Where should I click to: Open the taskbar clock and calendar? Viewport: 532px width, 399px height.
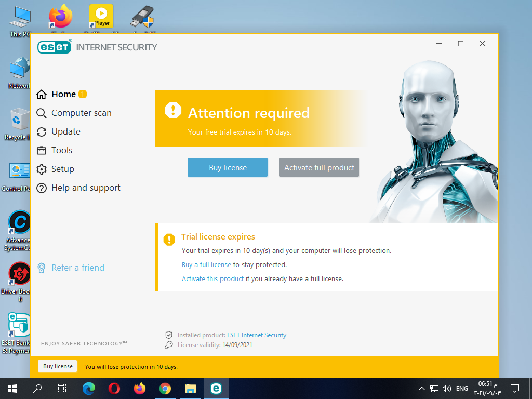[x=487, y=389]
